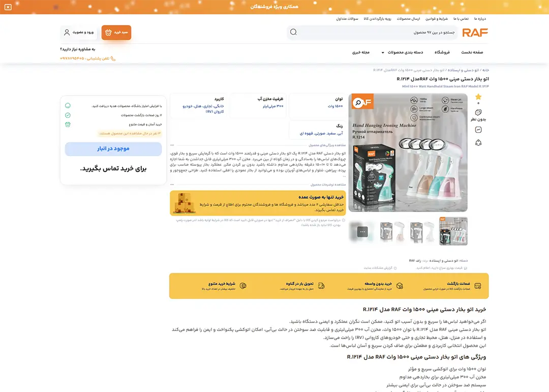Click the 'سوالات متداول' top link
Viewport: 549px width, 392px height.
point(347,19)
